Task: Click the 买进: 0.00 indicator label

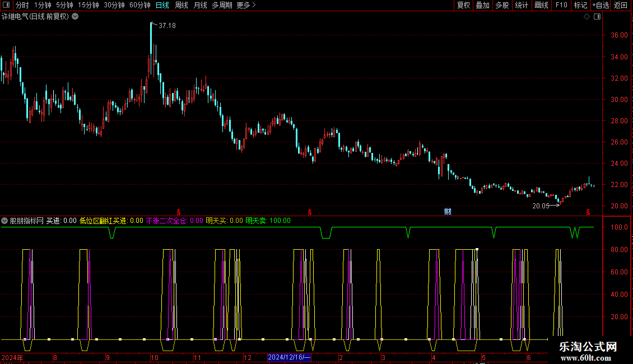Action: pos(62,221)
